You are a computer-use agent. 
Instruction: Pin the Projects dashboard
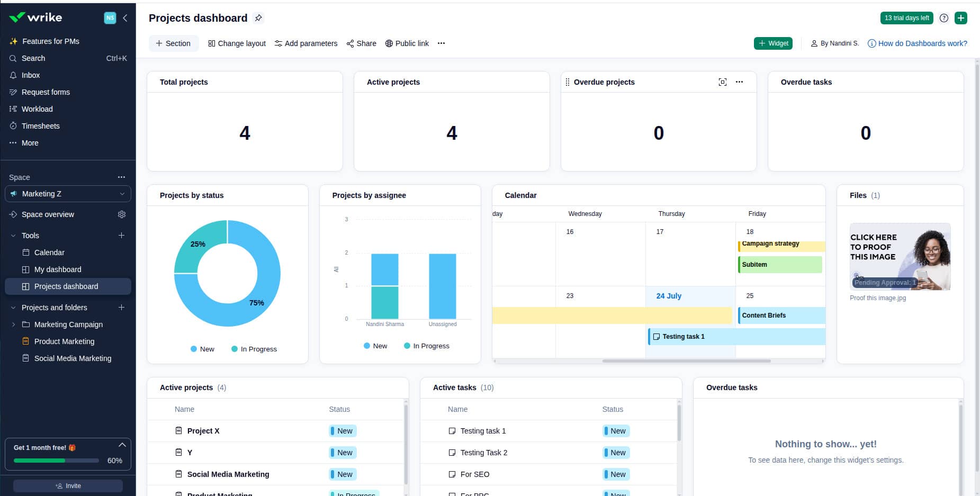[x=258, y=17]
